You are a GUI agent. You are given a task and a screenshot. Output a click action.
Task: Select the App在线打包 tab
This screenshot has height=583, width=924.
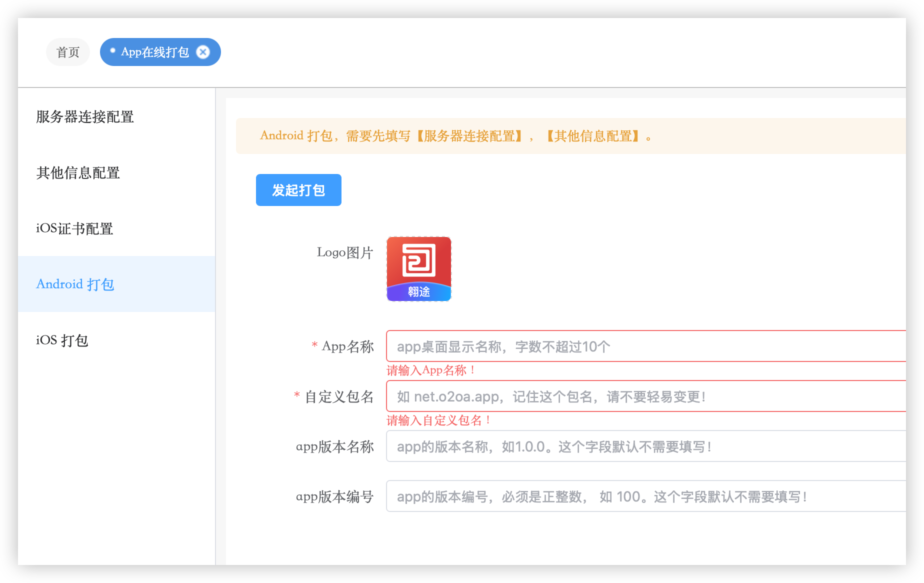(x=154, y=52)
